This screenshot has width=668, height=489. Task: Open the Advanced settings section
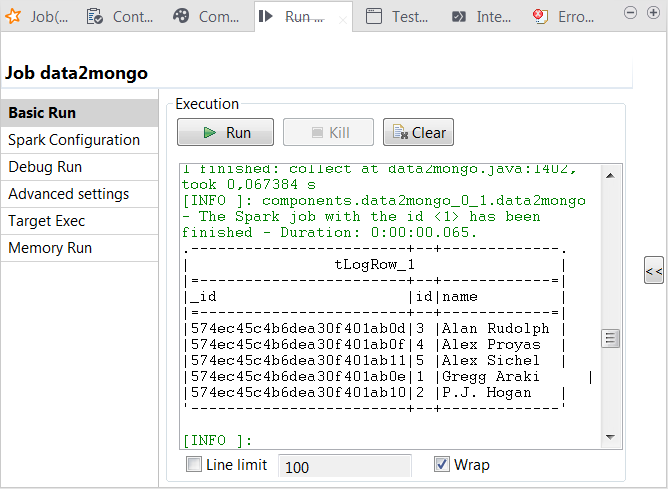pos(68,194)
